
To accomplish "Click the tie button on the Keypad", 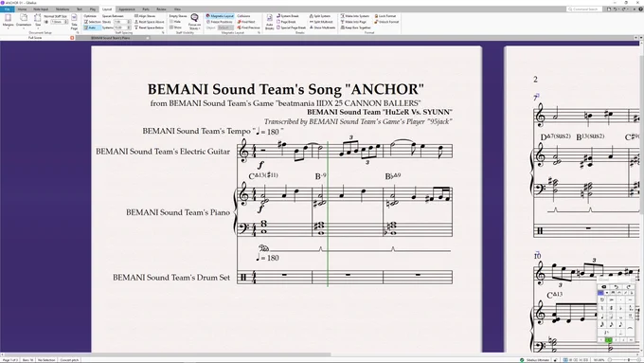I will pos(631,328).
